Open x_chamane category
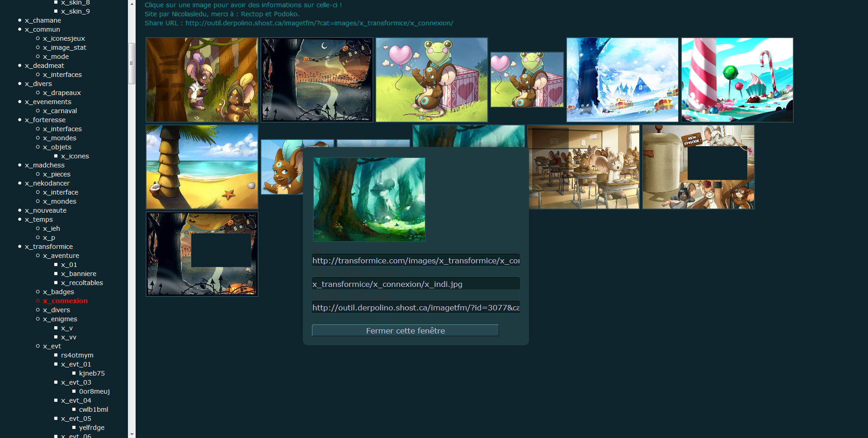The image size is (868, 438). click(x=43, y=20)
